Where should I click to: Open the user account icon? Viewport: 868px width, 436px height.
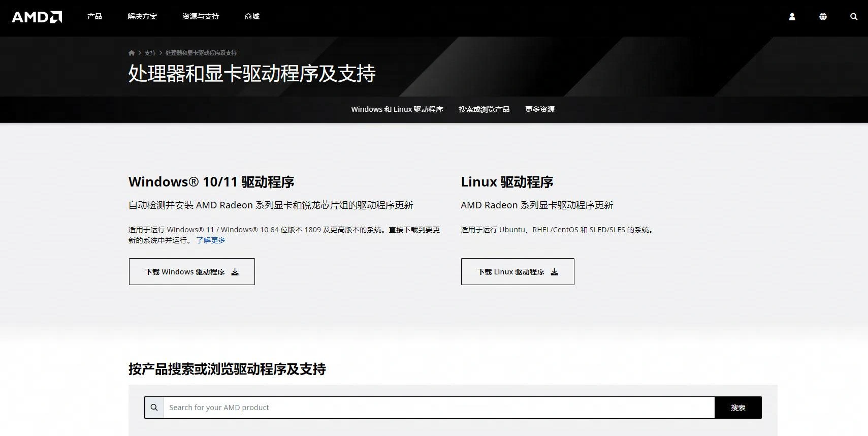pyautogui.click(x=792, y=17)
